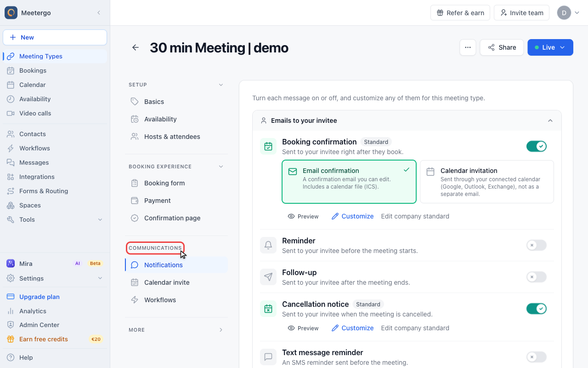Image resolution: width=588 pixels, height=368 pixels.
Task: Open the main sidebar Availability page
Action: click(55, 99)
